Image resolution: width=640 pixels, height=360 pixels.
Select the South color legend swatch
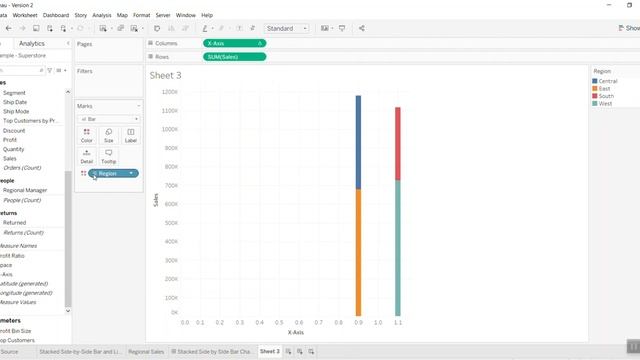[595, 96]
